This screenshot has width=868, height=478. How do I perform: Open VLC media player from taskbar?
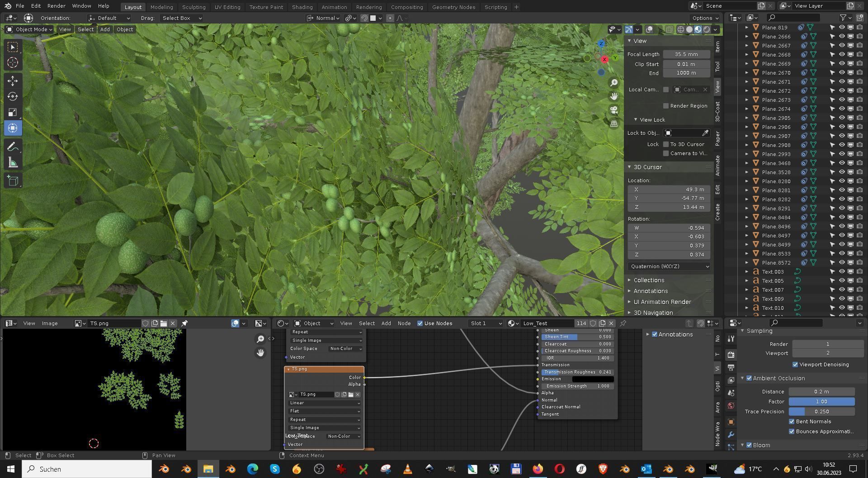tap(407, 469)
